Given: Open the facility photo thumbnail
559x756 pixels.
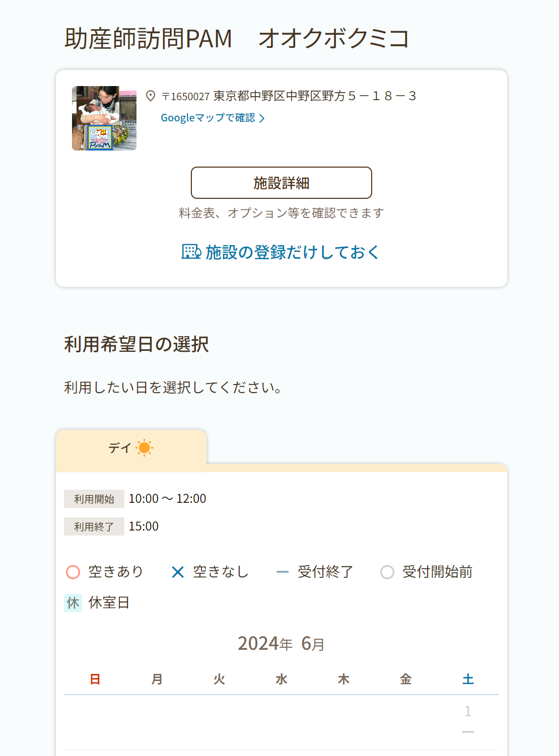Looking at the screenshot, I should click(x=104, y=118).
